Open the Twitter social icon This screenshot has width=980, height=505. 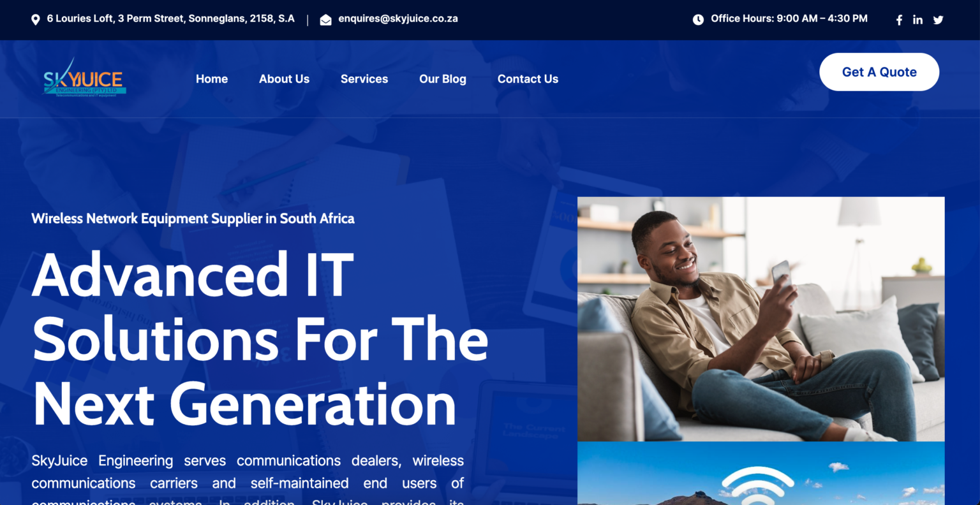938,20
